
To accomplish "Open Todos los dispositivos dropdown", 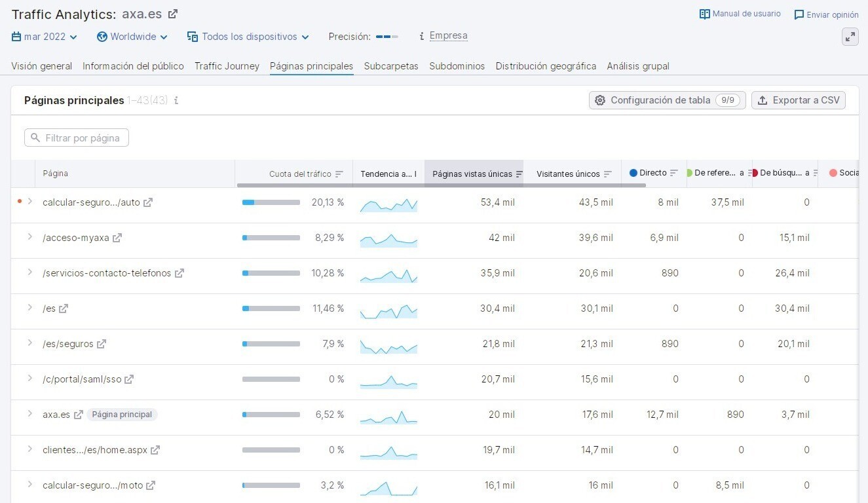I will coord(248,37).
